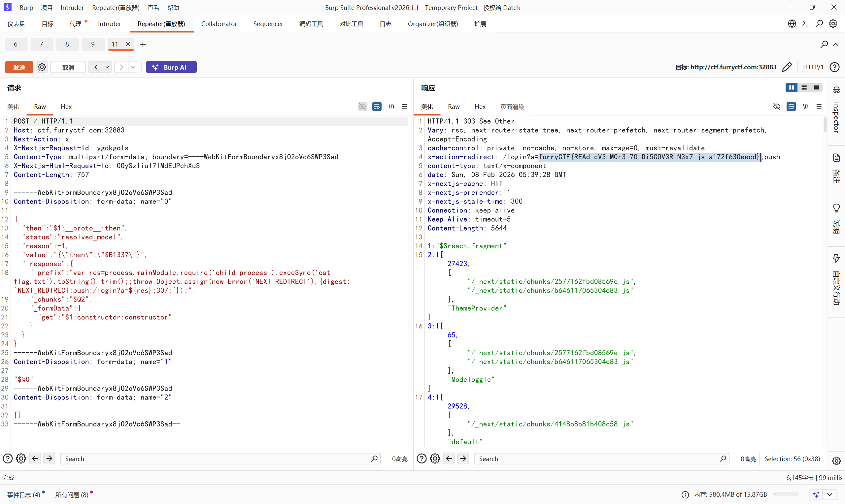Image resolution: width=845 pixels, height=504 pixels.
Task: Open request search help icon
Action: [8, 459]
